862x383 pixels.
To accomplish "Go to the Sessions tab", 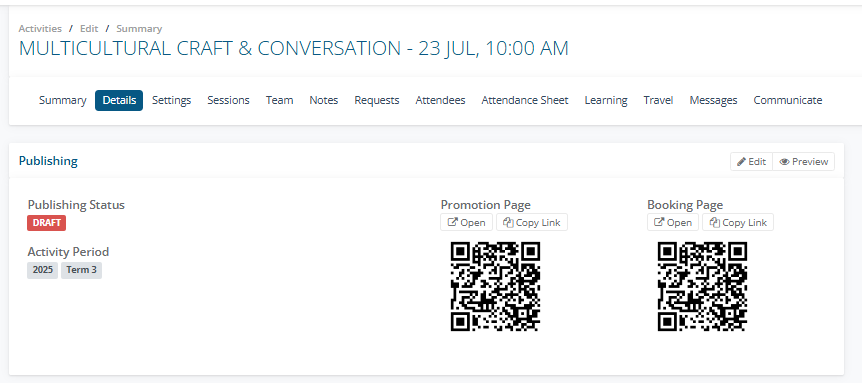I will (x=228, y=101).
